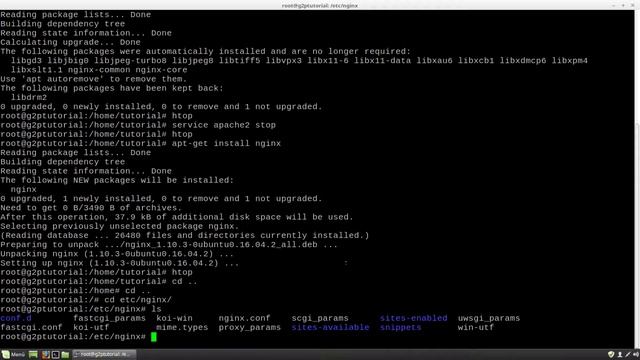Image resolution: width=640 pixels, height=360 pixels.
Task: Click the 'uwsgi_params' file name
Action: 489,318
